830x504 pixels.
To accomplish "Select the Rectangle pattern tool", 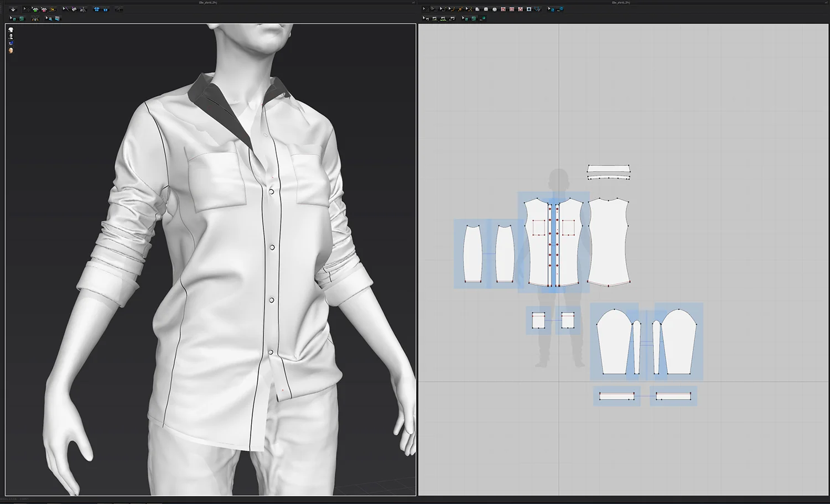I will pos(486,9).
